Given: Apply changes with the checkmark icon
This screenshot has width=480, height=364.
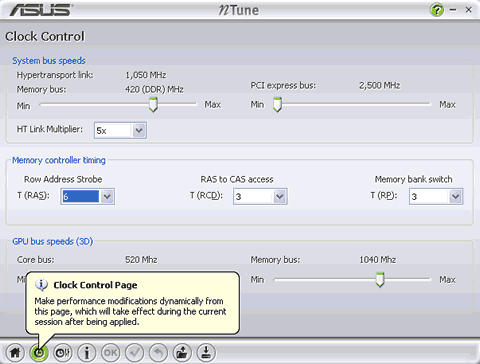Looking at the screenshot, I should click(x=135, y=352).
